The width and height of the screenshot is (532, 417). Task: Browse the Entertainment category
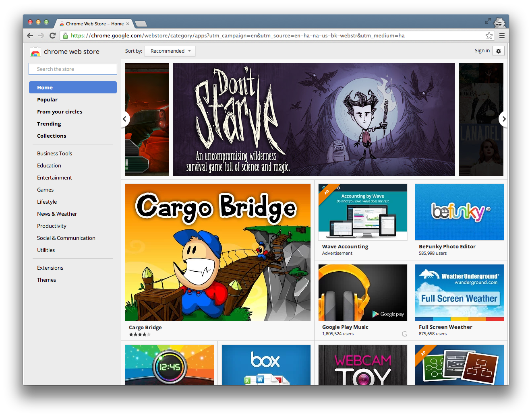click(54, 178)
